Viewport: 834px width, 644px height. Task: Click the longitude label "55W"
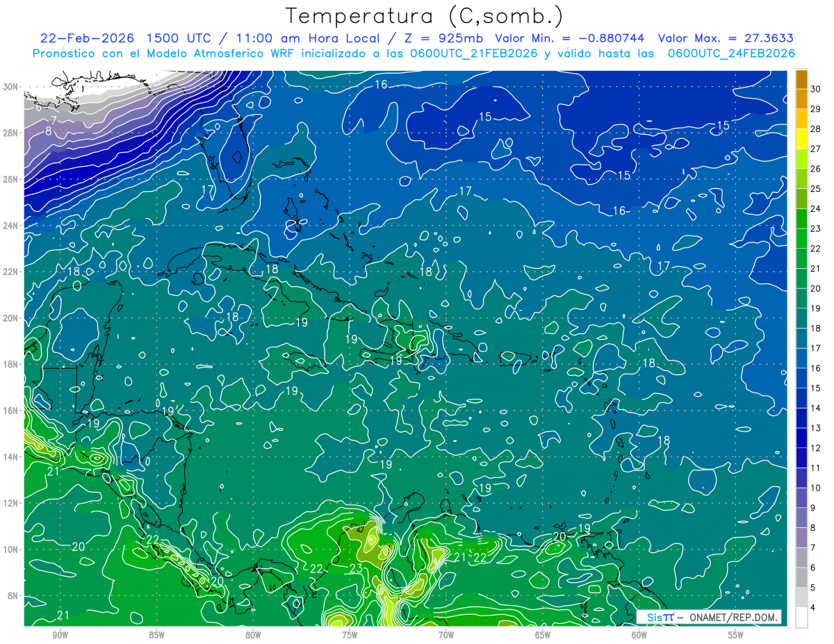(x=736, y=635)
